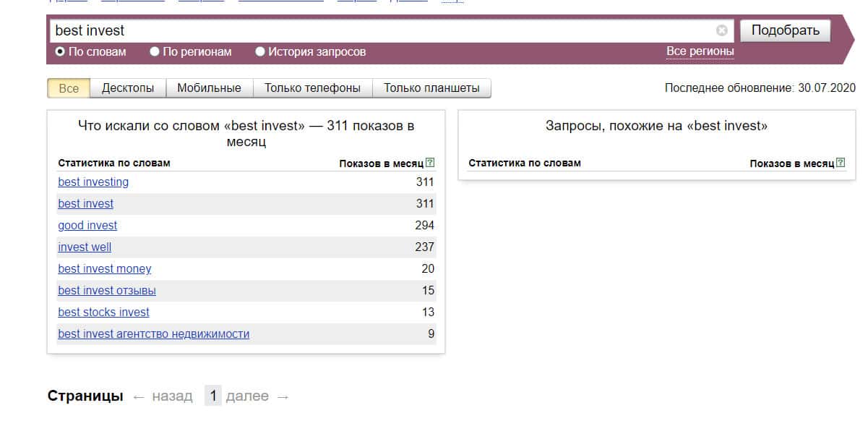Click the 'Подобрать' button
This screenshot has width=868, height=442.
point(786,30)
